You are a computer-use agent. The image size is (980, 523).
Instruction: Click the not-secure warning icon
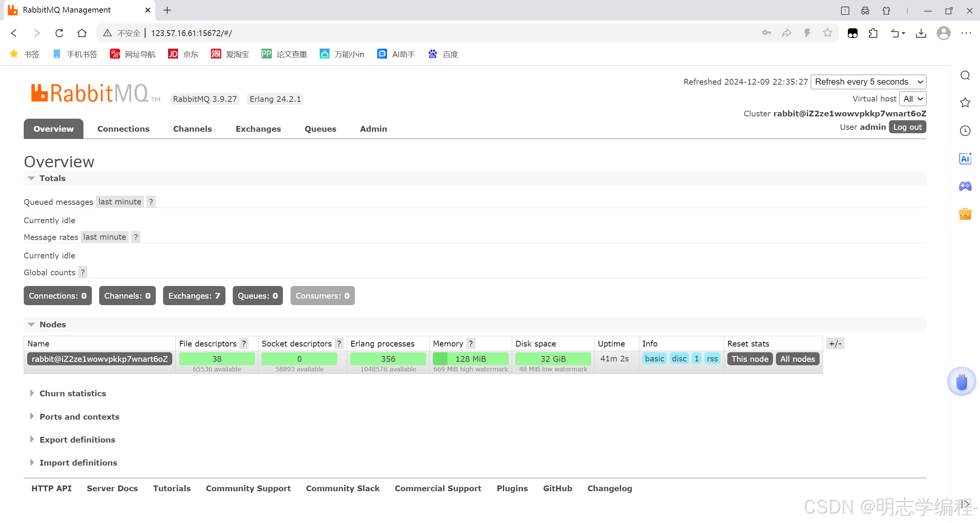point(107,33)
